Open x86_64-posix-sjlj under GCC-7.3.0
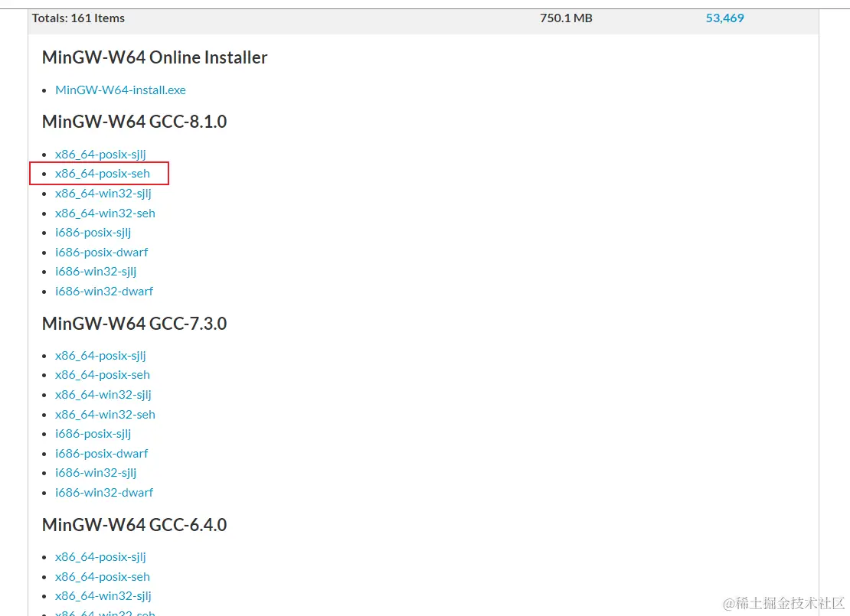Screen dimensions: 850x616 (100, 356)
